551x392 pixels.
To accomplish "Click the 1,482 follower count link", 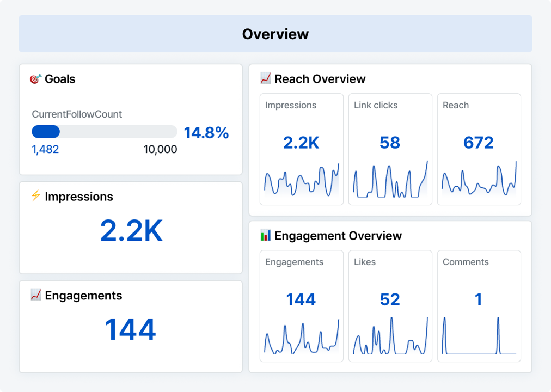I will 45,149.
